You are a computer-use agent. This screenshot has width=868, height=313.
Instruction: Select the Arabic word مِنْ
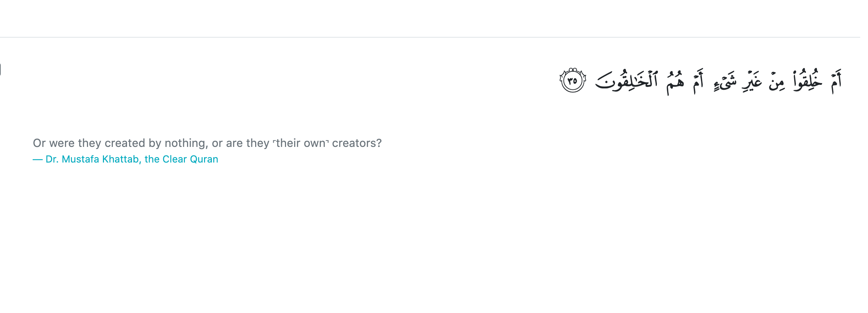[776, 82]
